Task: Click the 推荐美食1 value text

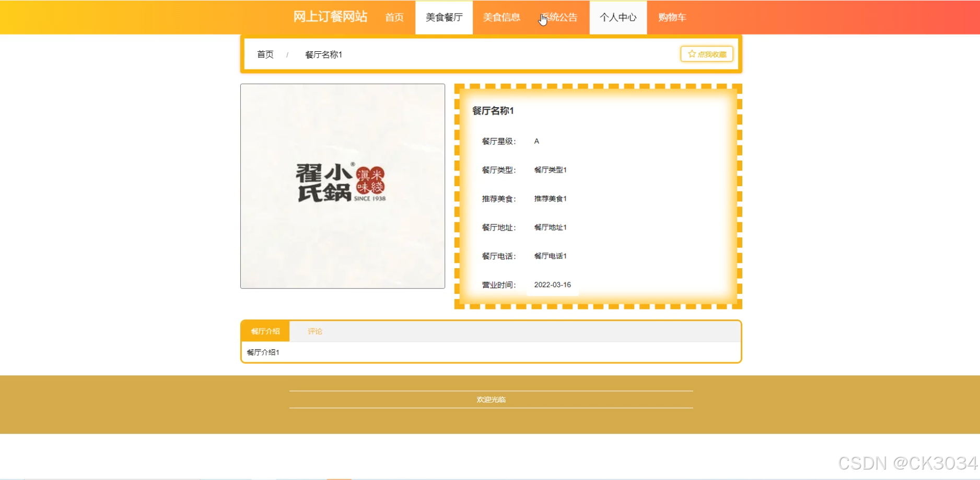Action: tap(550, 199)
